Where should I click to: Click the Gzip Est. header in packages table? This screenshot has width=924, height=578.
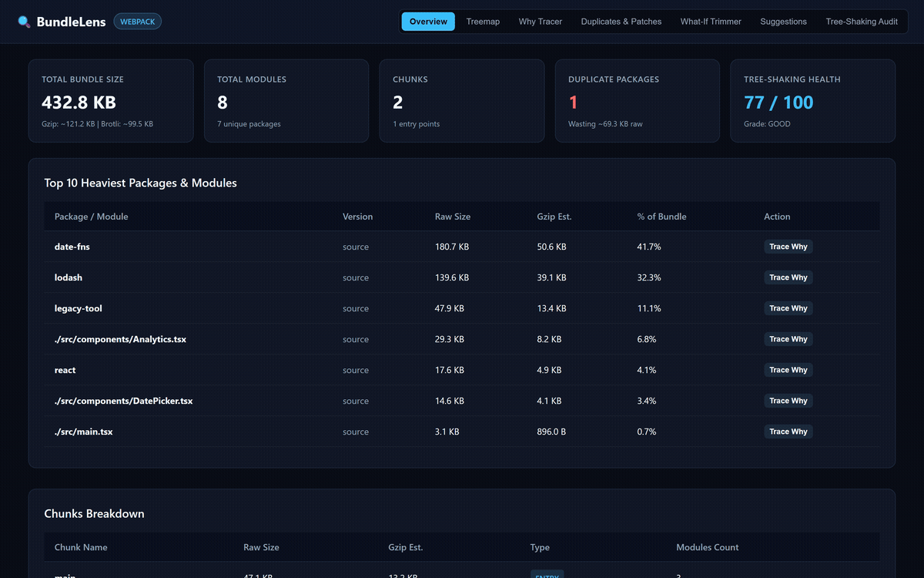pos(554,217)
